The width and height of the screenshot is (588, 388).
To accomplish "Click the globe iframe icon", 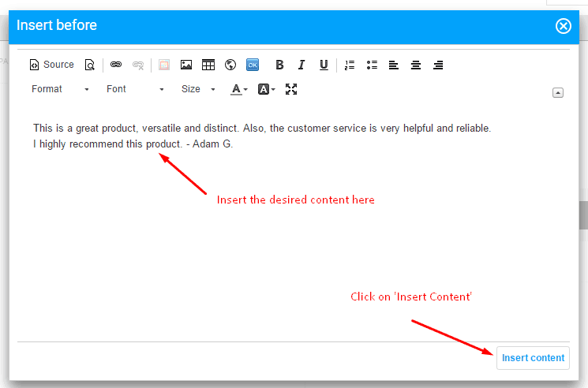I will click(230, 65).
